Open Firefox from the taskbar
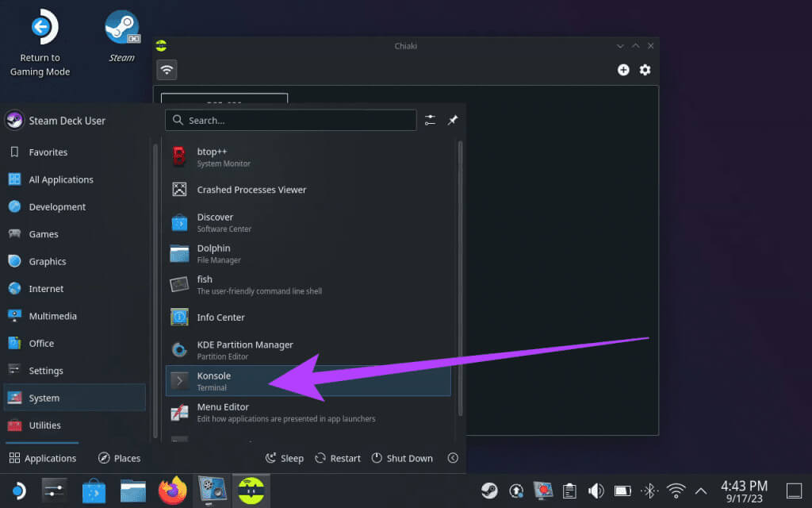 click(x=172, y=491)
